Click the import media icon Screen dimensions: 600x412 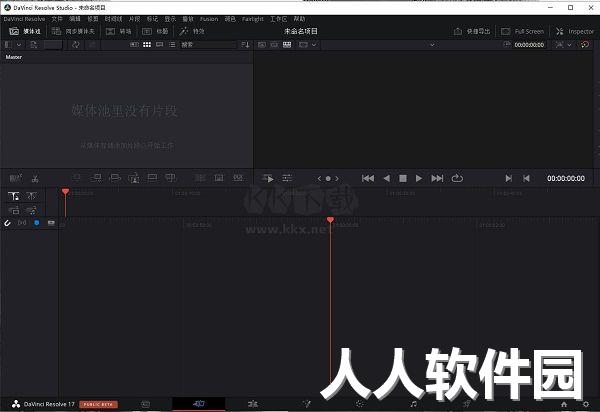tap(34, 45)
